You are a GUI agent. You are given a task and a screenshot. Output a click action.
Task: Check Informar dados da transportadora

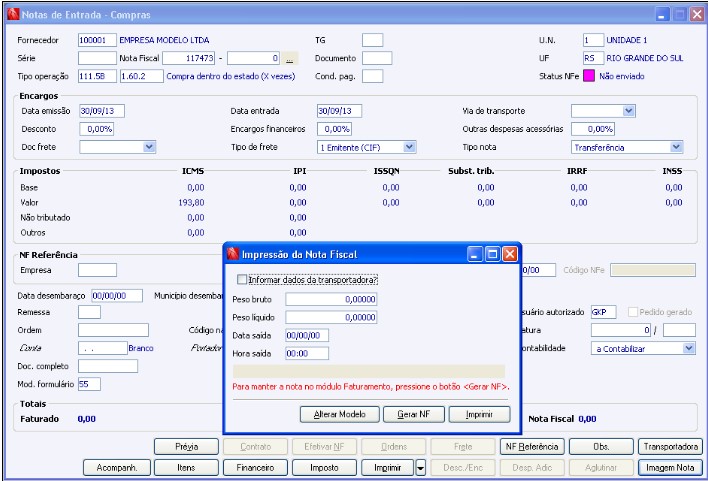point(242,280)
